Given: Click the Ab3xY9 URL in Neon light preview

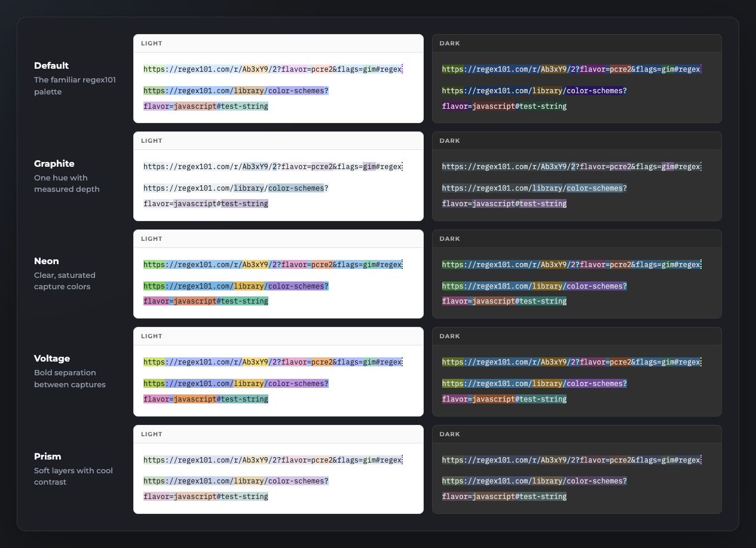Looking at the screenshot, I should pos(273,265).
